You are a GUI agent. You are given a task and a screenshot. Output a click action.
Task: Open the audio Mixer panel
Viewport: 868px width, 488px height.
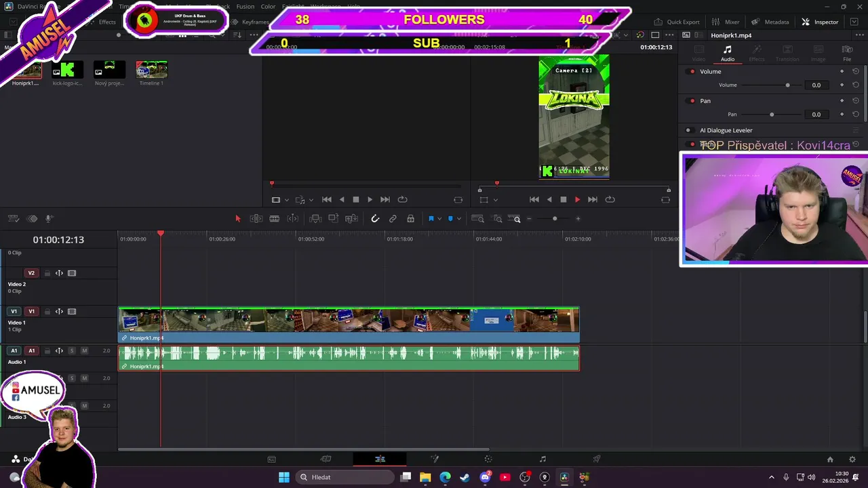tap(726, 22)
